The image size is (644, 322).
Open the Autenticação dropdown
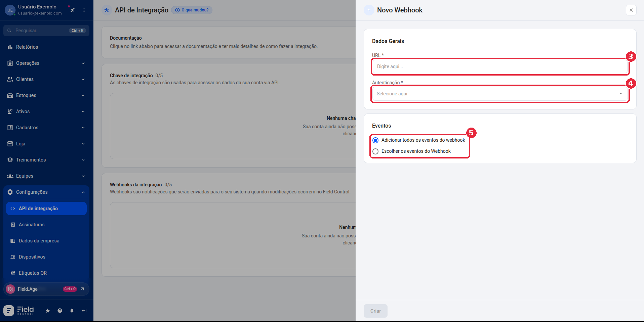pos(500,94)
